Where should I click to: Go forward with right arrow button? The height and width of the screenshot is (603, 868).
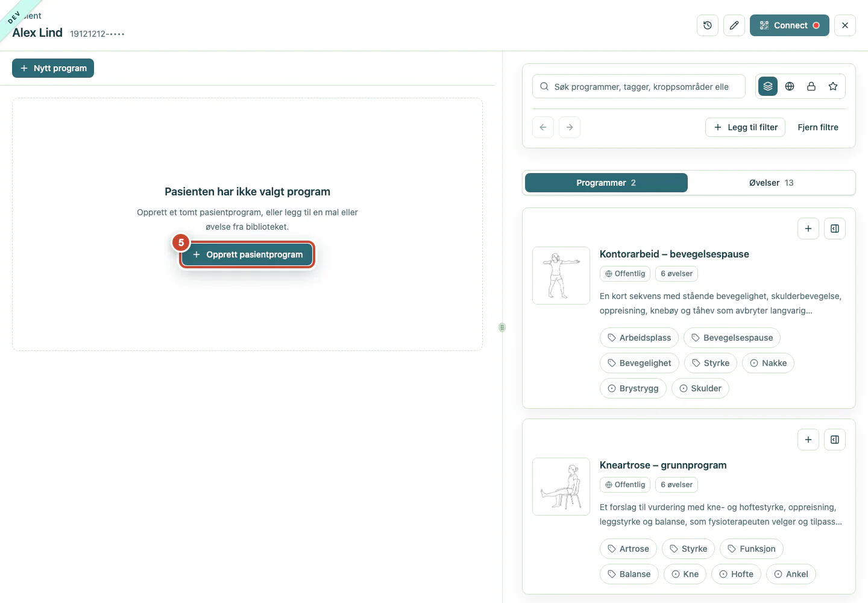pyautogui.click(x=570, y=127)
